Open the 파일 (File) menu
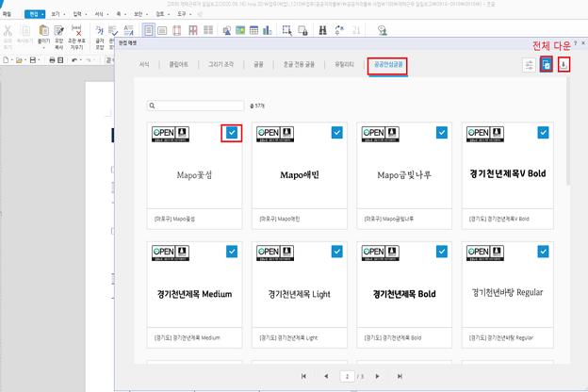The height and width of the screenshot is (392, 588). 7,14
